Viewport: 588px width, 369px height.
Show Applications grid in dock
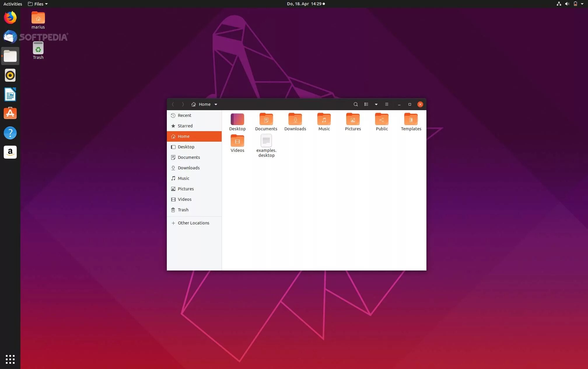coord(10,359)
